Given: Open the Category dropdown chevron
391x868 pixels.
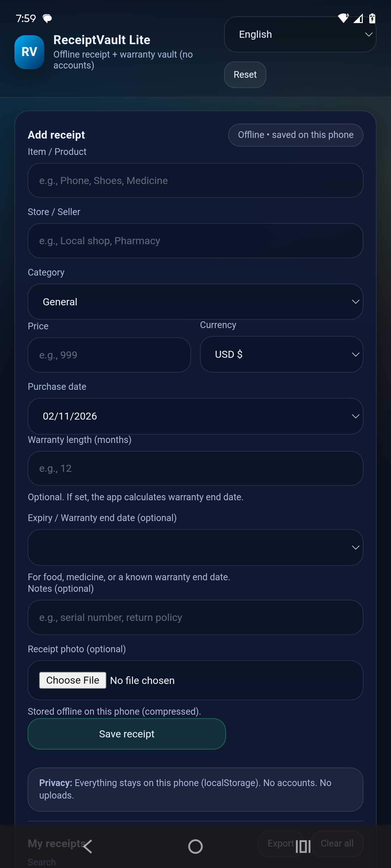Looking at the screenshot, I should click(x=355, y=301).
